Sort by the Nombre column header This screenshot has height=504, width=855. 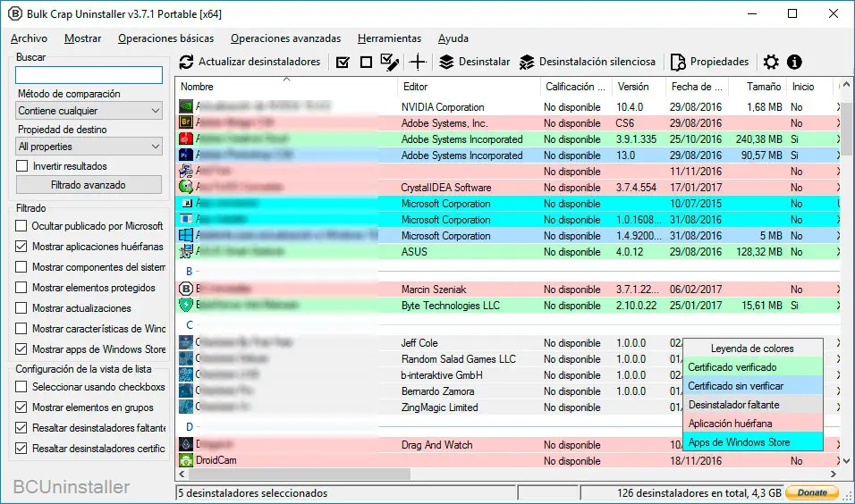click(x=286, y=86)
